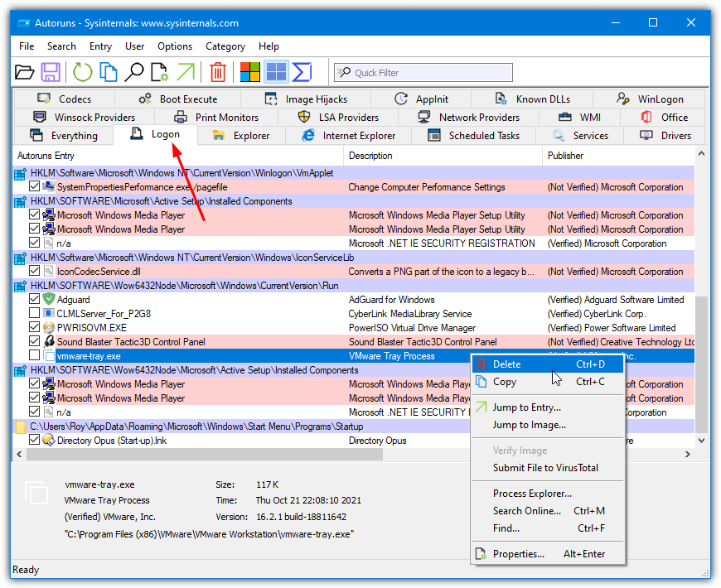Click the registry icon beside VmApplet key
This screenshot has height=588, width=721.
pos(20,174)
